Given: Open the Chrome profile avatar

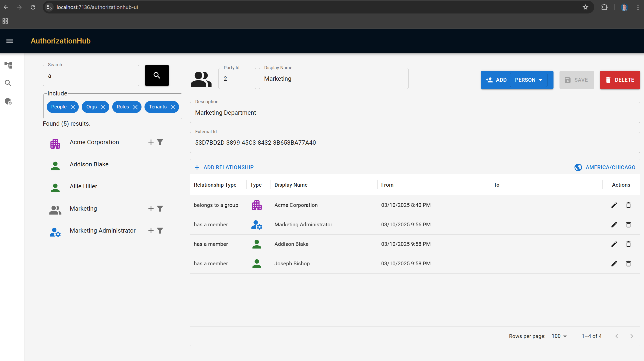Looking at the screenshot, I should [x=624, y=7].
